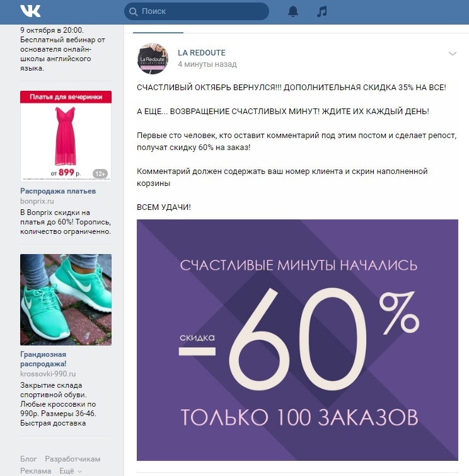Screen dimensions: 469x476
Task: Open the "Разработчикам" footer link
Action: pos(72,459)
